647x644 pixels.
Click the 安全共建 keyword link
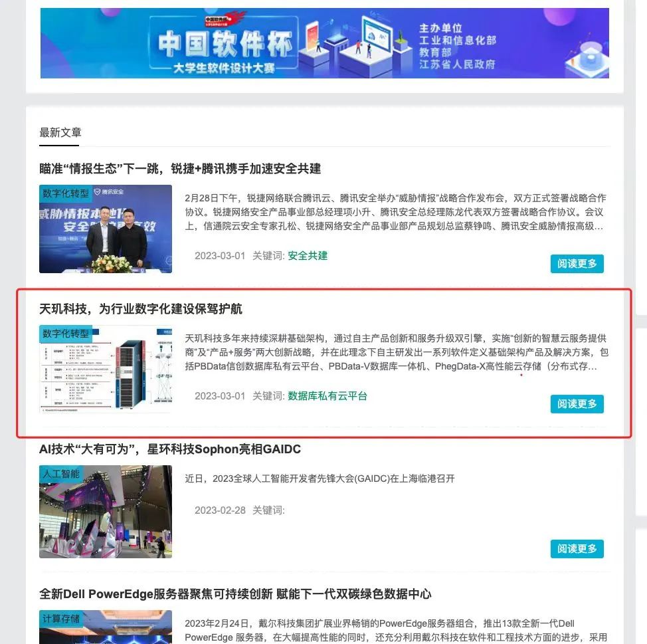point(308,255)
